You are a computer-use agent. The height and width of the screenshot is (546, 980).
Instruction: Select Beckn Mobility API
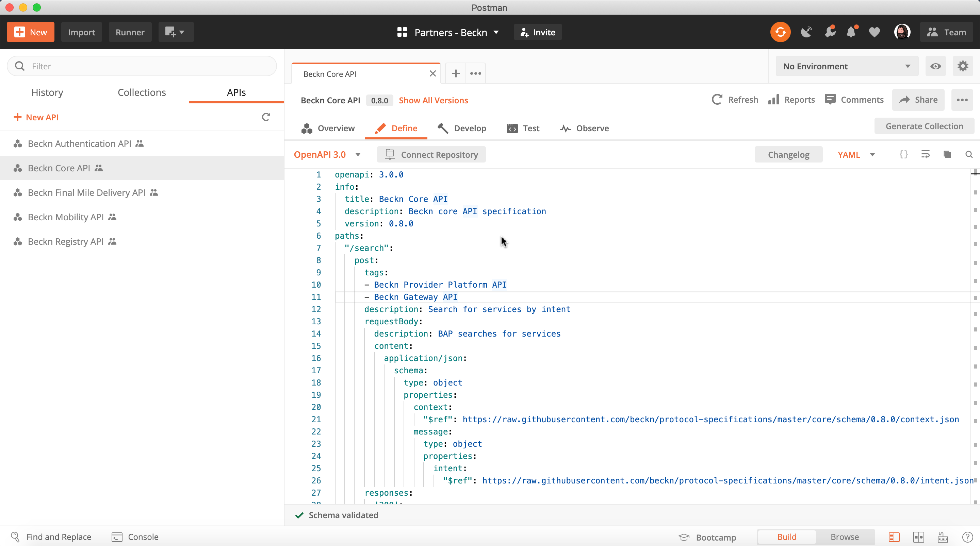pyautogui.click(x=142, y=217)
